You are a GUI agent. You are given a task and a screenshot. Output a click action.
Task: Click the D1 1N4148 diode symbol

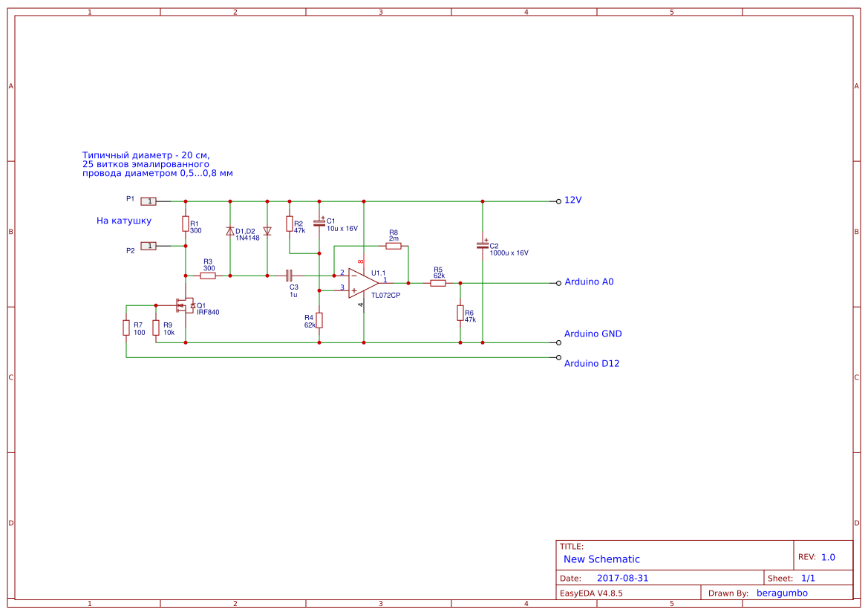coord(231,231)
